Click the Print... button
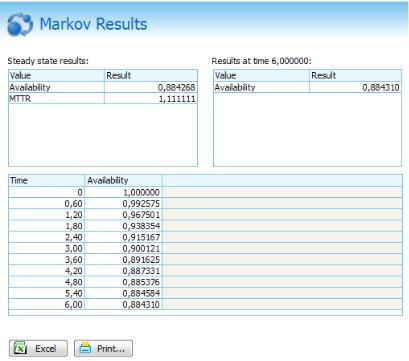 click(103, 348)
